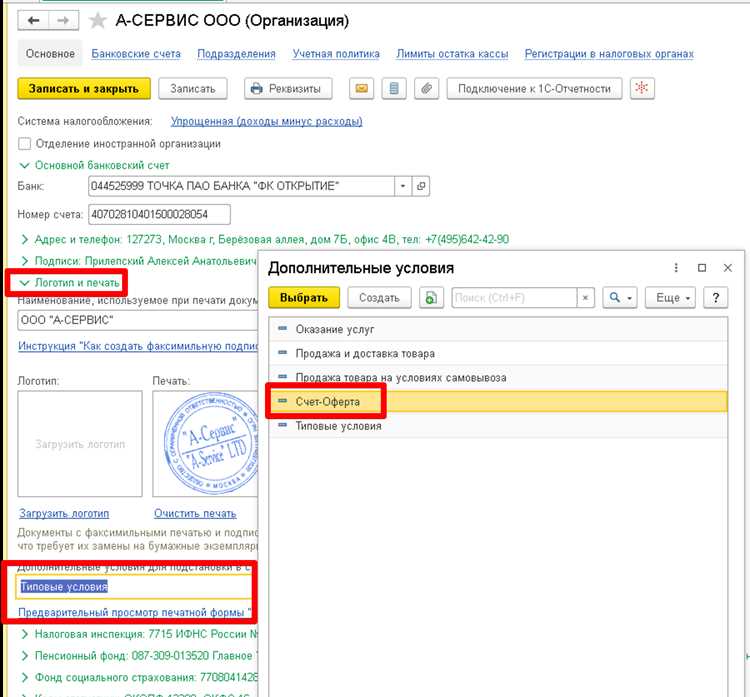Close the Дополнительные условия dialog
750x697 pixels.
pyautogui.click(x=728, y=268)
